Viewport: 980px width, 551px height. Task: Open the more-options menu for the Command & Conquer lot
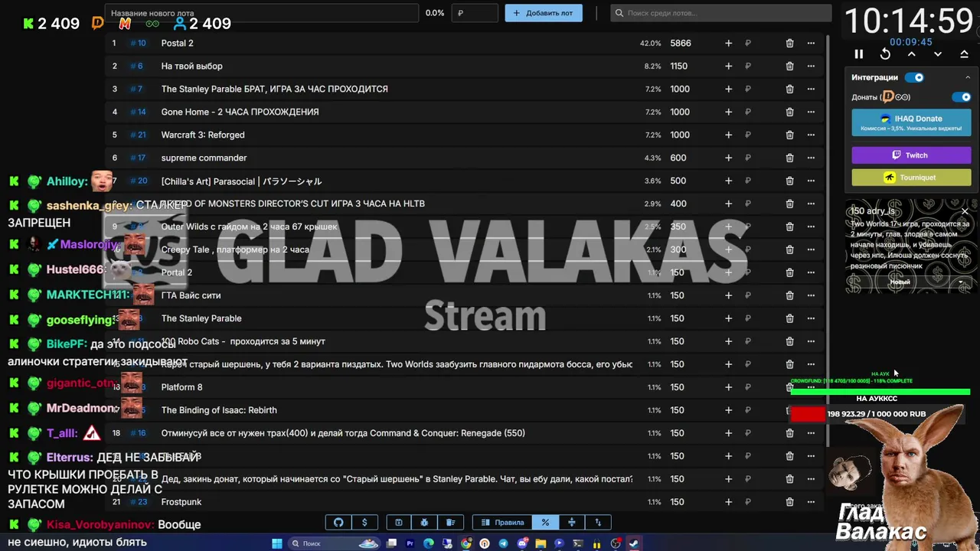point(811,433)
